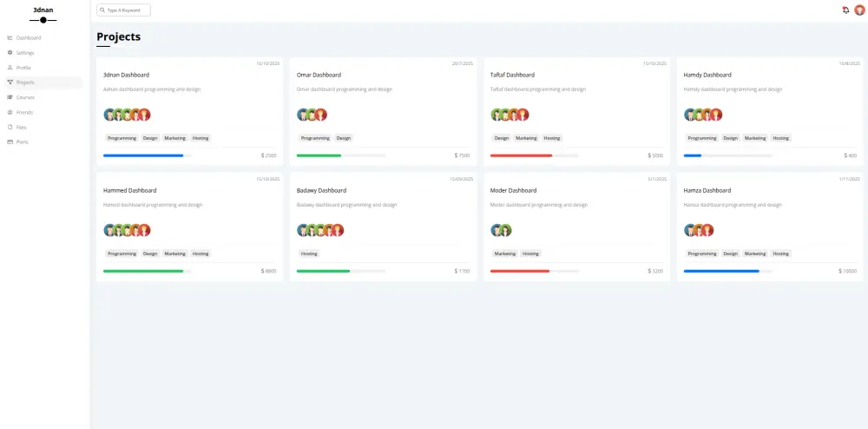Click the Taftaf Dashboard card title
The width and height of the screenshot is (868, 429).
click(513, 75)
